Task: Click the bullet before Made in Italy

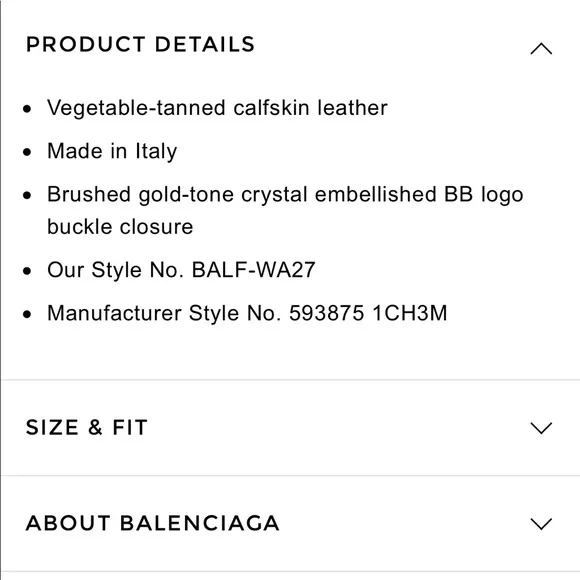Action: pos(27,152)
